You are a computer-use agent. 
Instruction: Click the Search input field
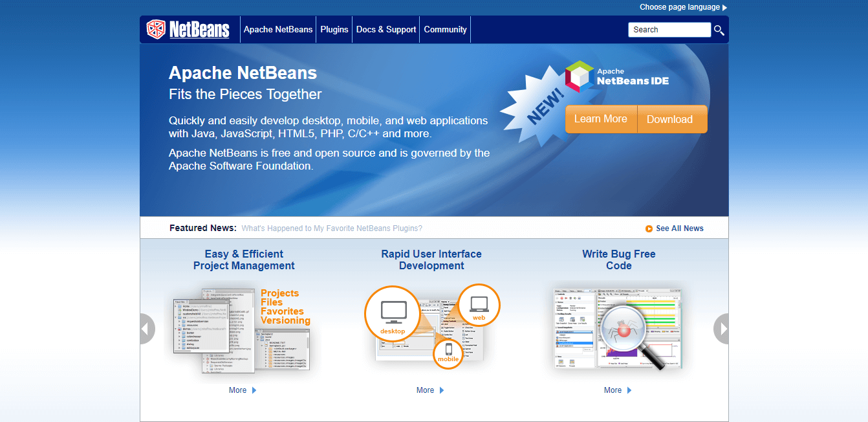669,30
